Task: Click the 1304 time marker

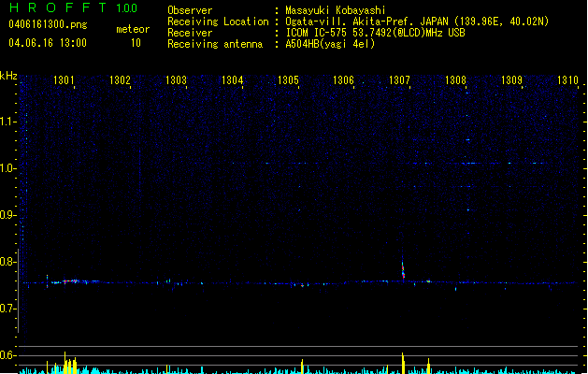Action: coord(232,80)
